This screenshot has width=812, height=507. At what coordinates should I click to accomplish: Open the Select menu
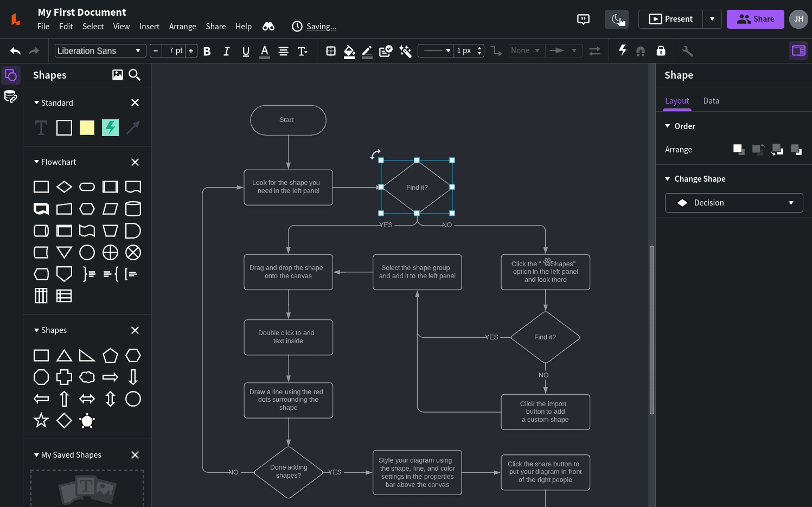pos(93,27)
